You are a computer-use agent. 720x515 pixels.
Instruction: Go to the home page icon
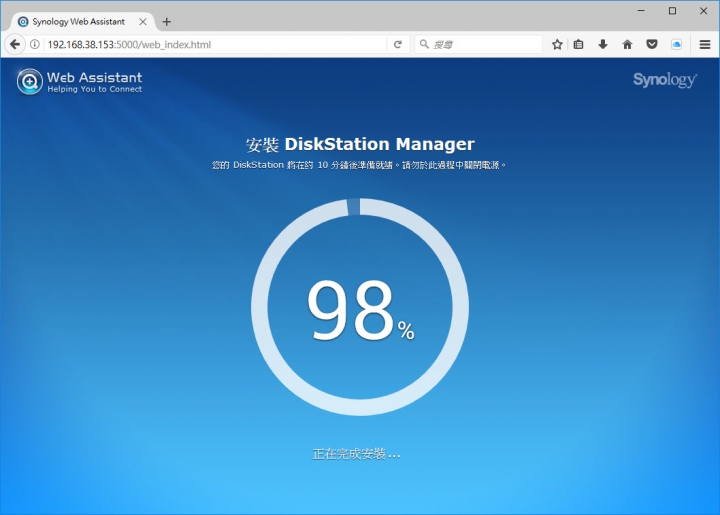pos(627,45)
